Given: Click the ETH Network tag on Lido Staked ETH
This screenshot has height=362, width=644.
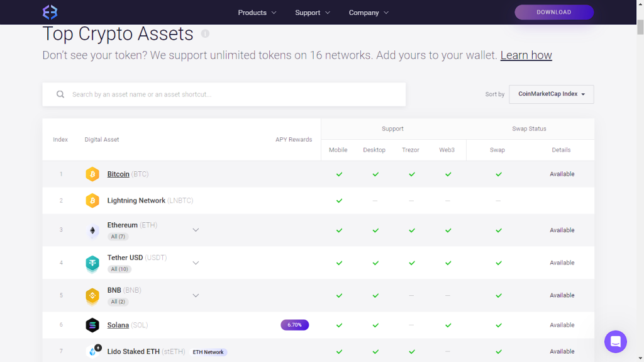Looking at the screenshot, I should tap(209, 352).
